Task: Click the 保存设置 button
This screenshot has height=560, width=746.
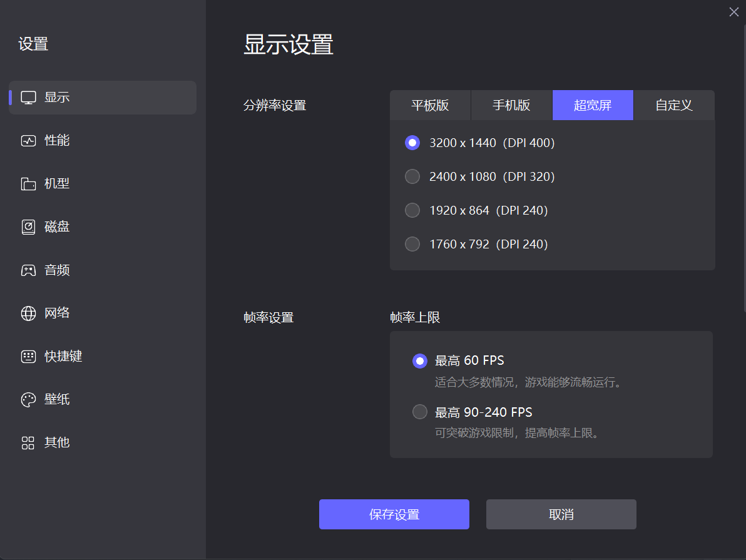Action: (394, 514)
